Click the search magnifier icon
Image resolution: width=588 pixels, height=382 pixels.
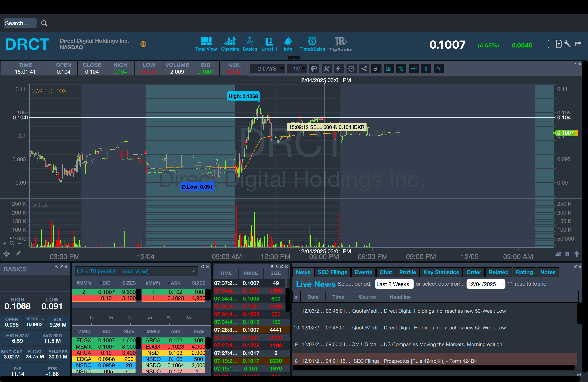coord(44,23)
